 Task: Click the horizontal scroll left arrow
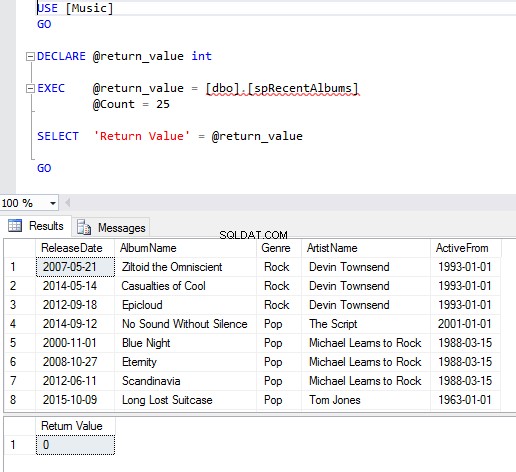pos(68,203)
